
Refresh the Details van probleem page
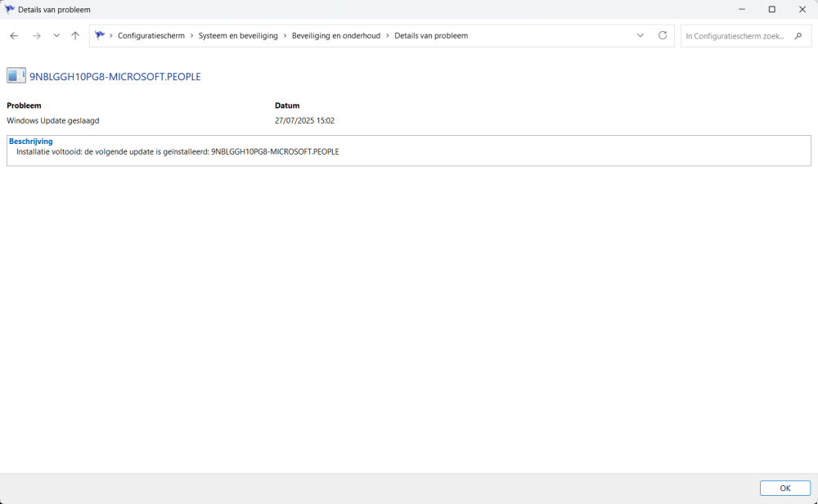point(663,36)
